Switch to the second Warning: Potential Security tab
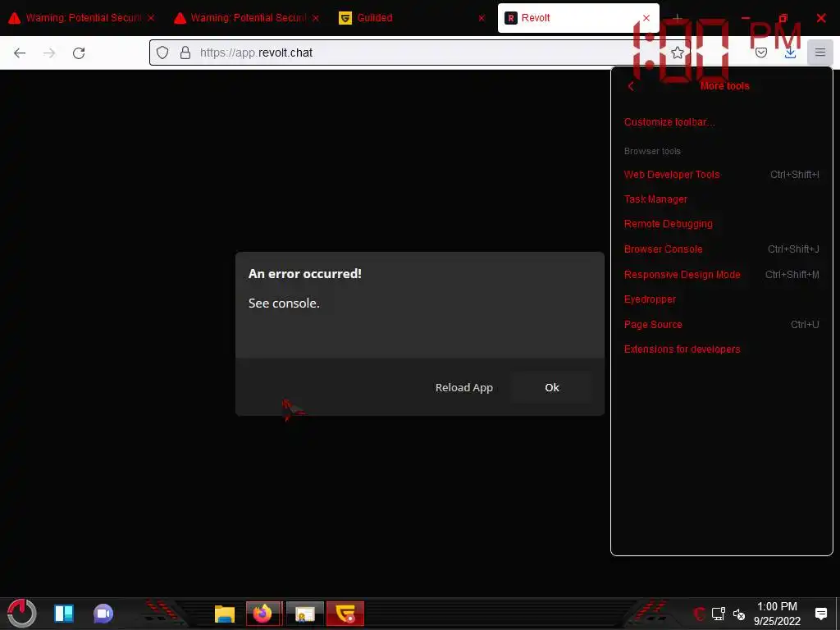 tap(248, 18)
